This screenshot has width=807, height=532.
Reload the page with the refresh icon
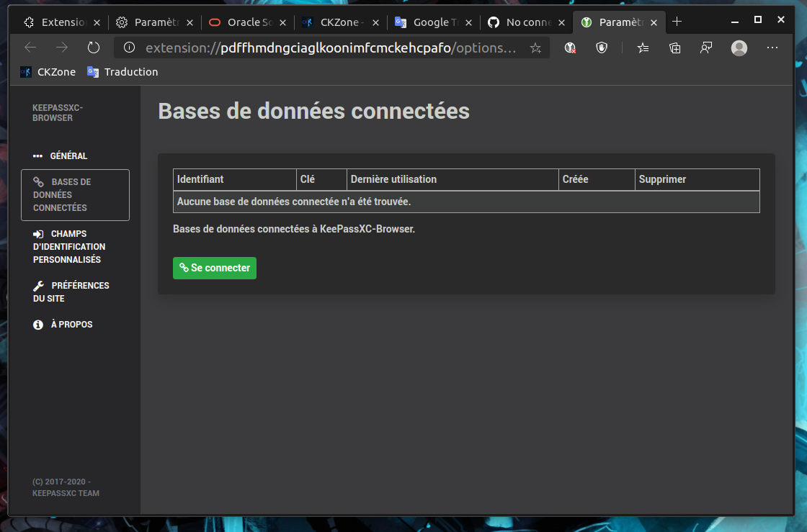point(93,48)
